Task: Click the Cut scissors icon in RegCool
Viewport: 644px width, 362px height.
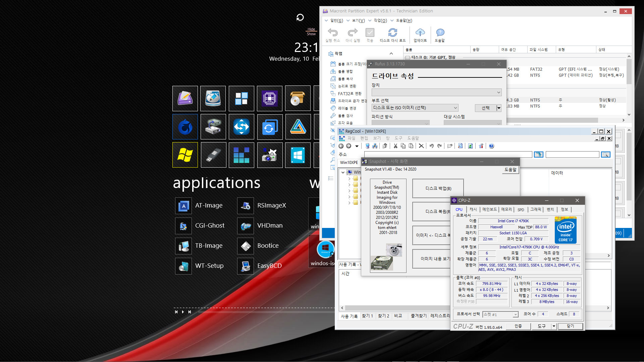Action: (x=395, y=146)
